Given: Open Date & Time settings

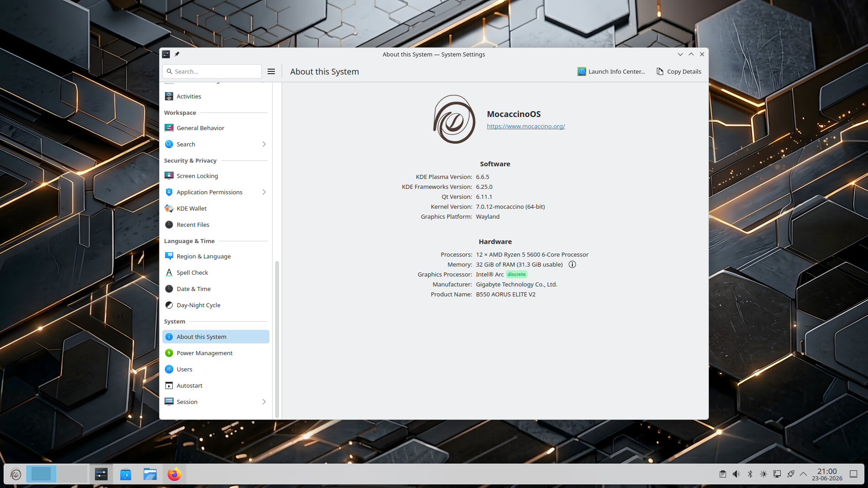Looking at the screenshot, I should (x=216, y=289).
